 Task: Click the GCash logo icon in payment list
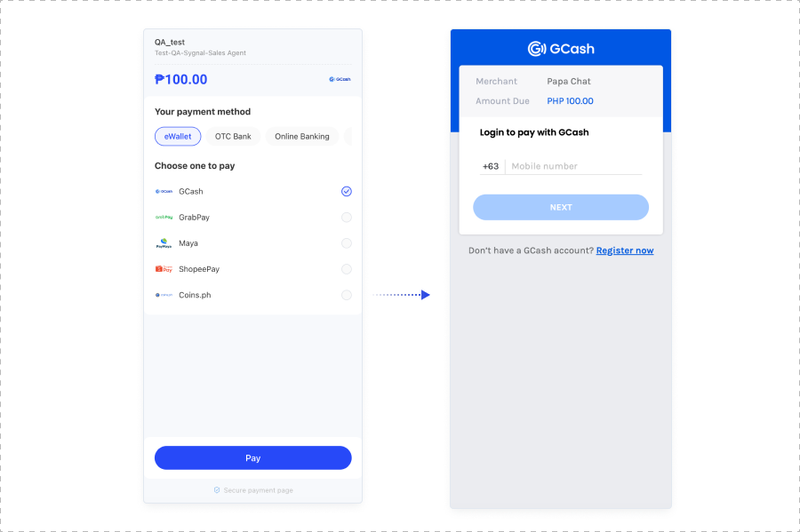tap(164, 192)
